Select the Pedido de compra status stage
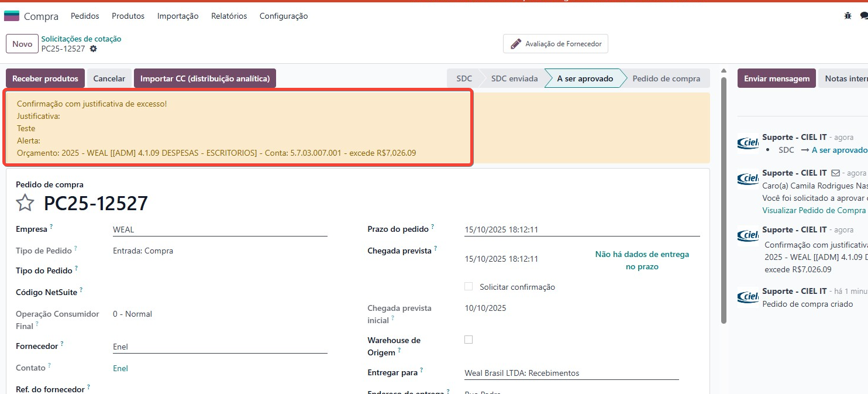Screen dimensions: 868x394 click(666, 78)
